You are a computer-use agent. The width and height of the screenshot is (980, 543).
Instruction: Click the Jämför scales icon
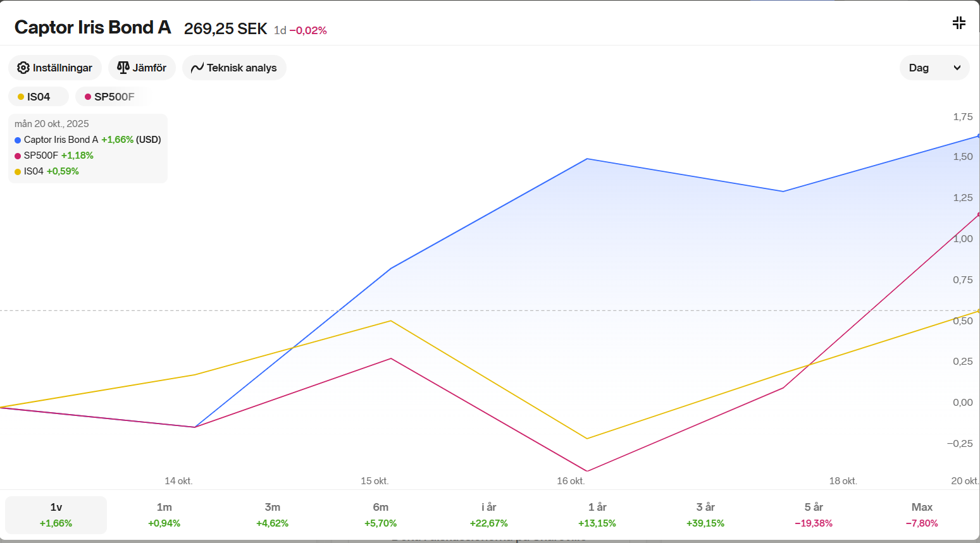pos(123,68)
